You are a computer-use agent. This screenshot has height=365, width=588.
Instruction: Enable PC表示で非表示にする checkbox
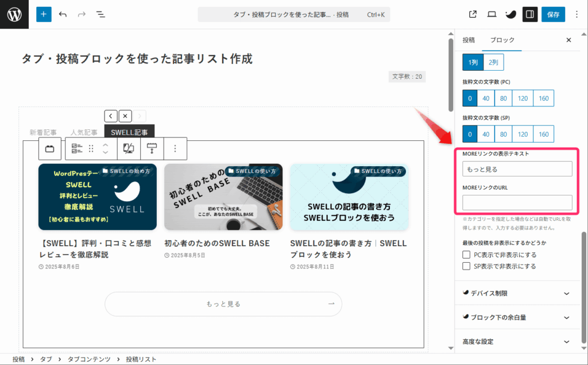coord(466,255)
